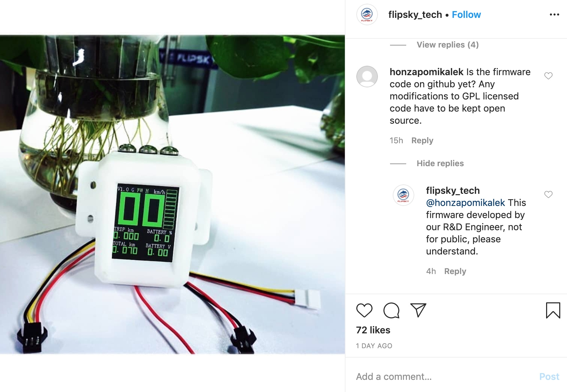Like the post with heart icon
The image size is (567, 392).
pyautogui.click(x=364, y=310)
